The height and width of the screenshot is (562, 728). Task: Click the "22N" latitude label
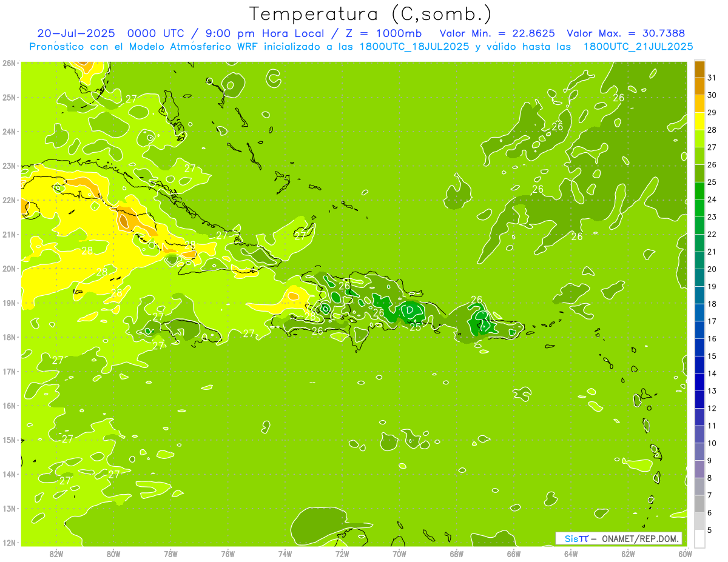[x=9, y=200]
